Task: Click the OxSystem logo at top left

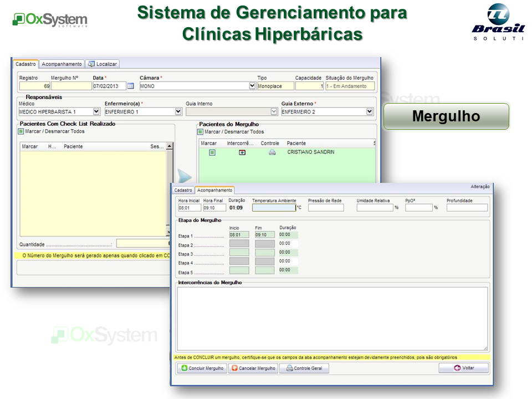Action: pos(50,20)
